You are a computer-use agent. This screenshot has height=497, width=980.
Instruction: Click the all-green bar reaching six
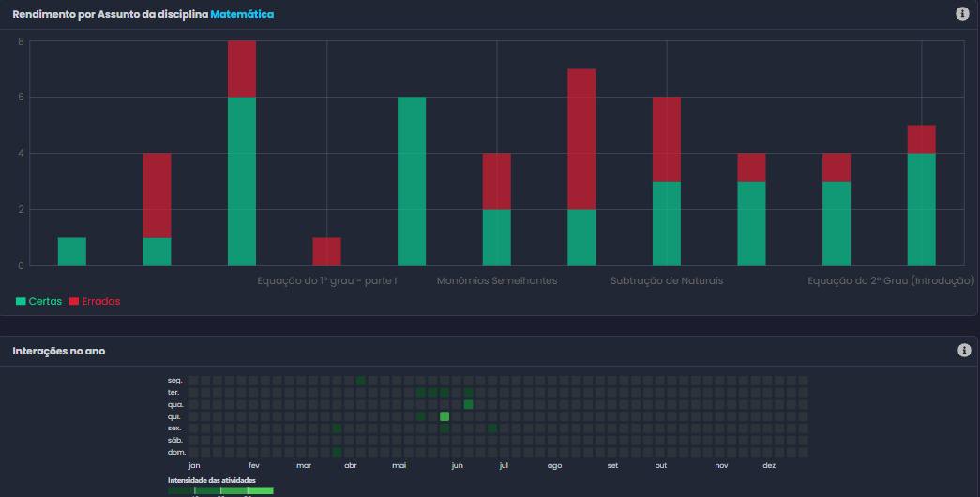tap(412, 181)
